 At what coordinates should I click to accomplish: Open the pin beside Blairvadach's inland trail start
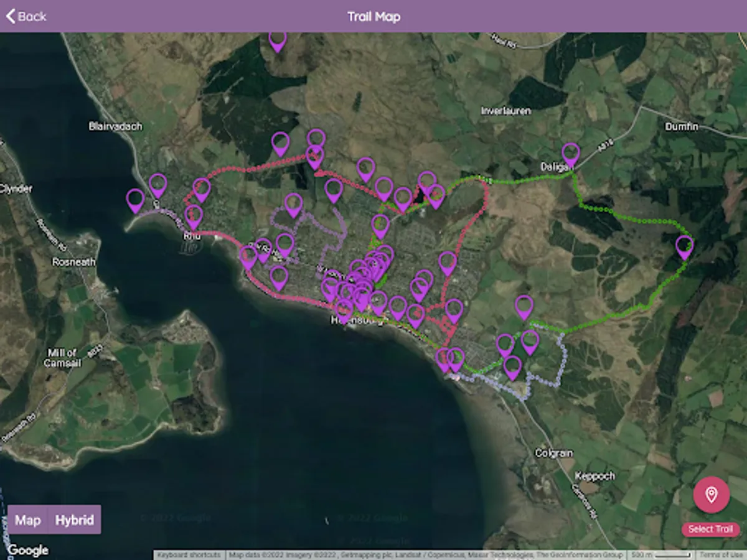pyautogui.click(x=202, y=190)
